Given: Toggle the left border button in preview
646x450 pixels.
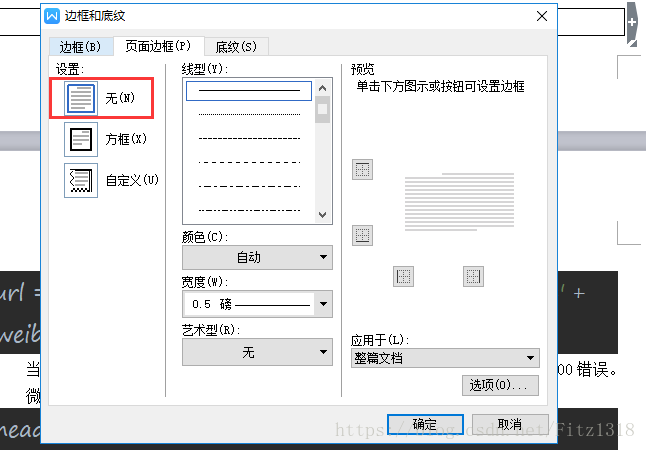Looking at the screenshot, I should point(404,277).
